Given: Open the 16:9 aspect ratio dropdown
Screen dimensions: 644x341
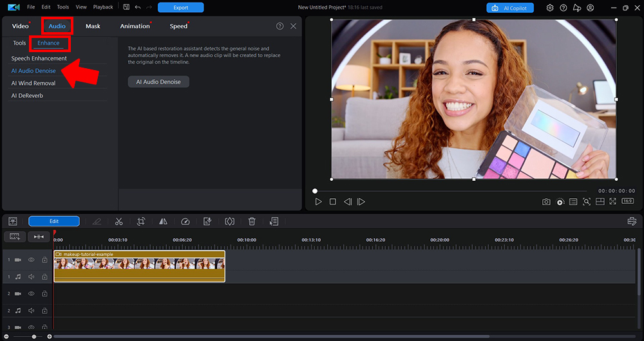Looking at the screenshot, I should [x=627, y=201].
